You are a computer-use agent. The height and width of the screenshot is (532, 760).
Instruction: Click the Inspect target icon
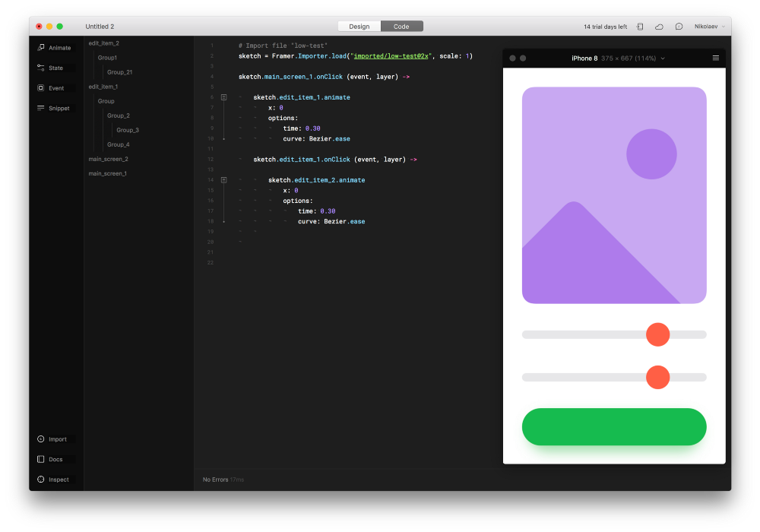coord(41,480)
